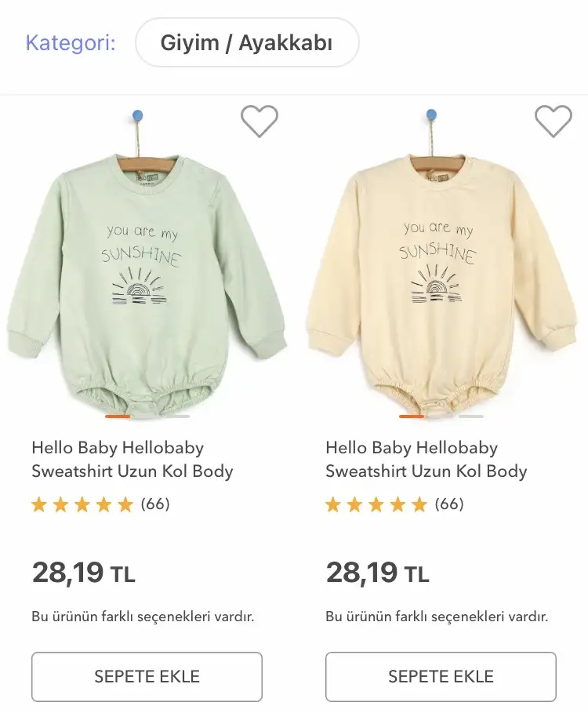Select third image indicator under cream body
The height and width of the screenshot is (713, 588).
[x=471, y=416]
